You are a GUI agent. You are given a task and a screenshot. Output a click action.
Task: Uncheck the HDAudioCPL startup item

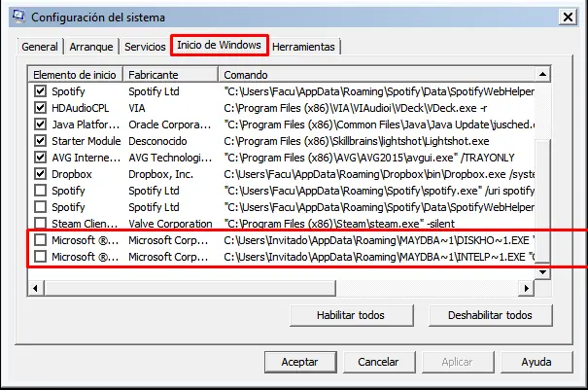pyautogui.click(x=40, y=108)
